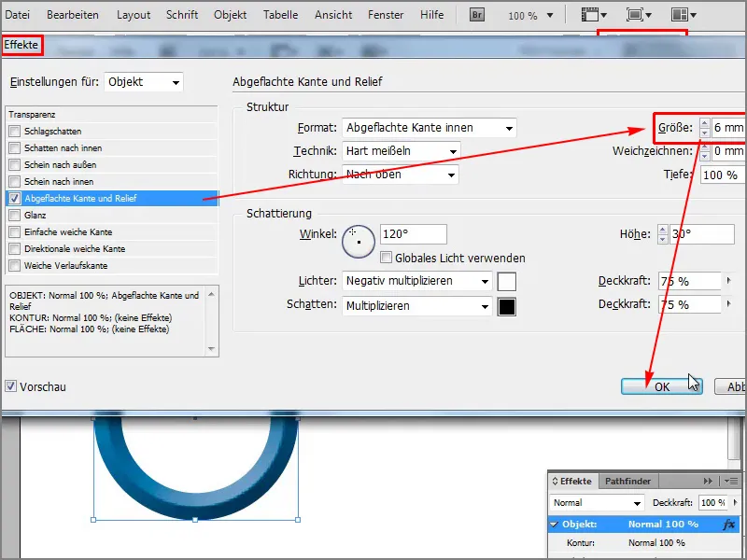Open the Datei menu

pos(17,15)
